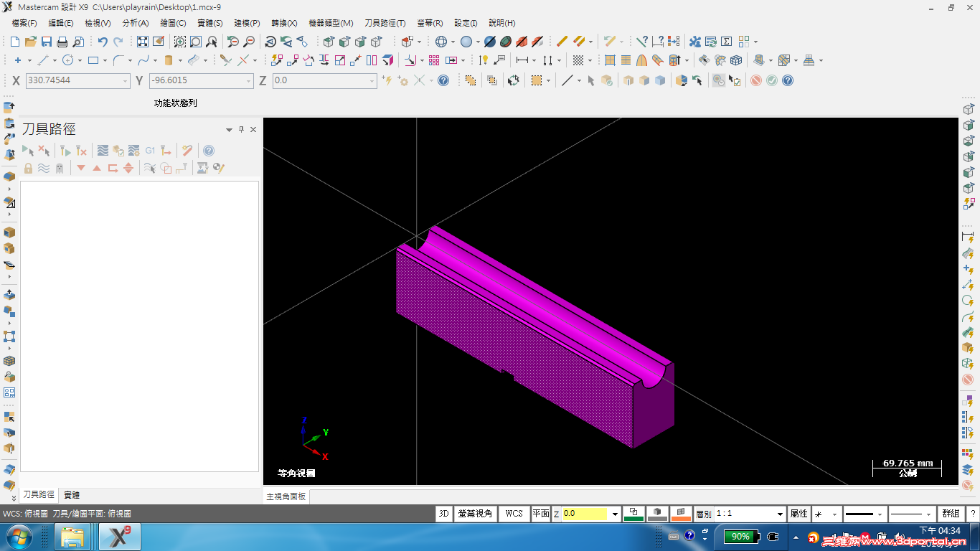Open the dashed square general selection tool
This screenshot has height=551, width=980.
[x=536, y=80]
